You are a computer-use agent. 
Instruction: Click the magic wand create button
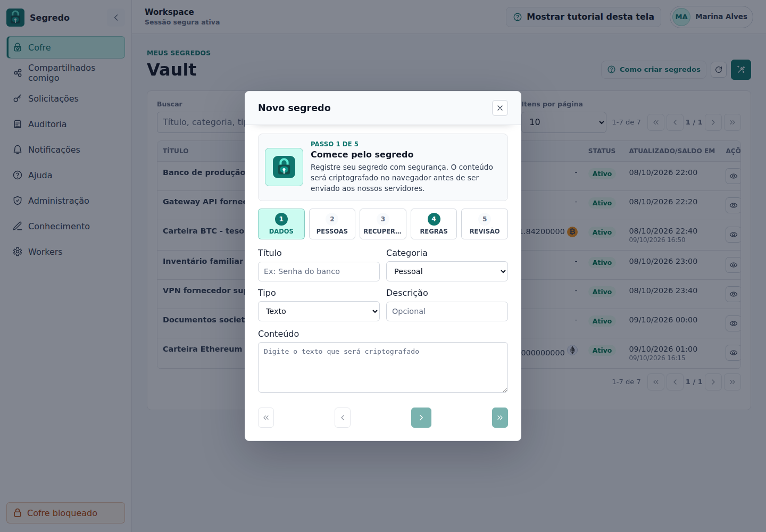(741, 70)
